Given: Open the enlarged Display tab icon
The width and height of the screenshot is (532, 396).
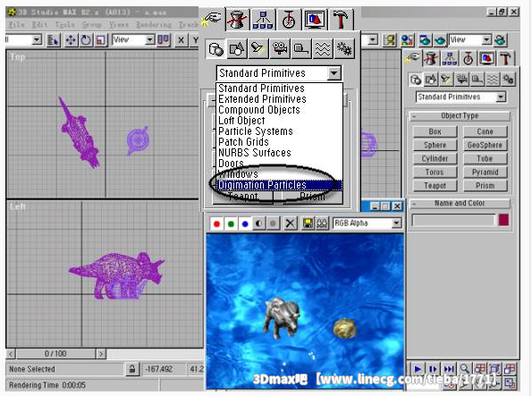Looking at the screenshot, I should pos(316,20).
